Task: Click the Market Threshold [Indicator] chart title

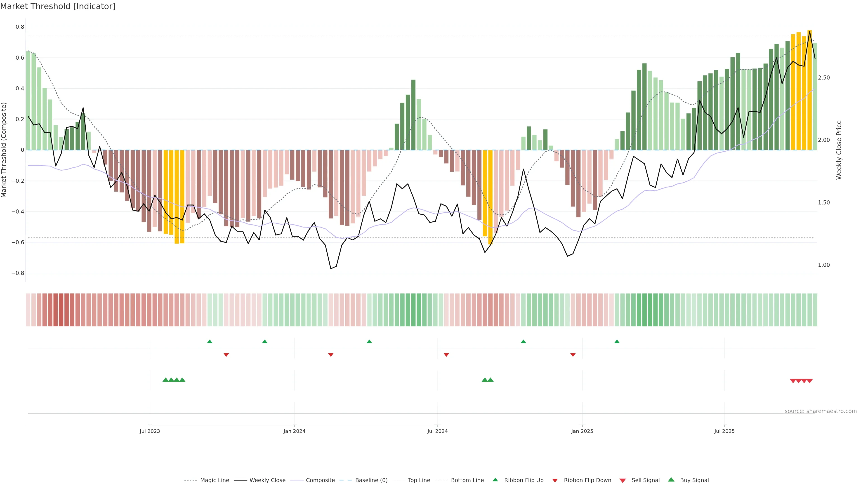Action: click(x=58, y=6)
